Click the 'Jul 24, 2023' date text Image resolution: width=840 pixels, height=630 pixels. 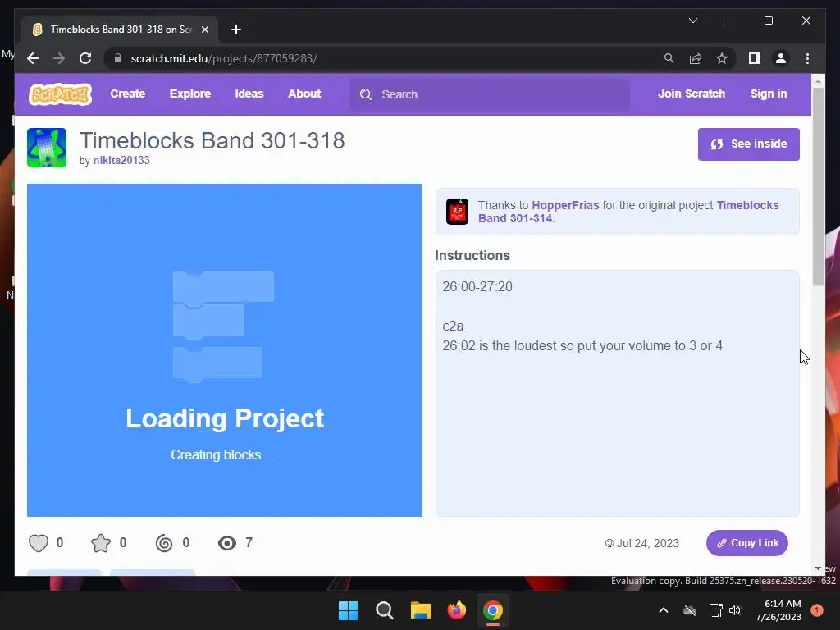click(x=648, y=543)
